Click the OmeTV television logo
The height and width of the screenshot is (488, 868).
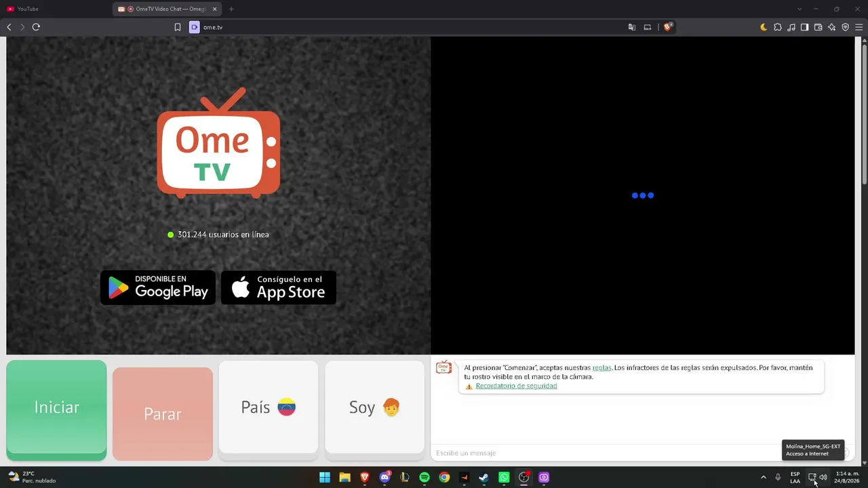click(218, 143)
